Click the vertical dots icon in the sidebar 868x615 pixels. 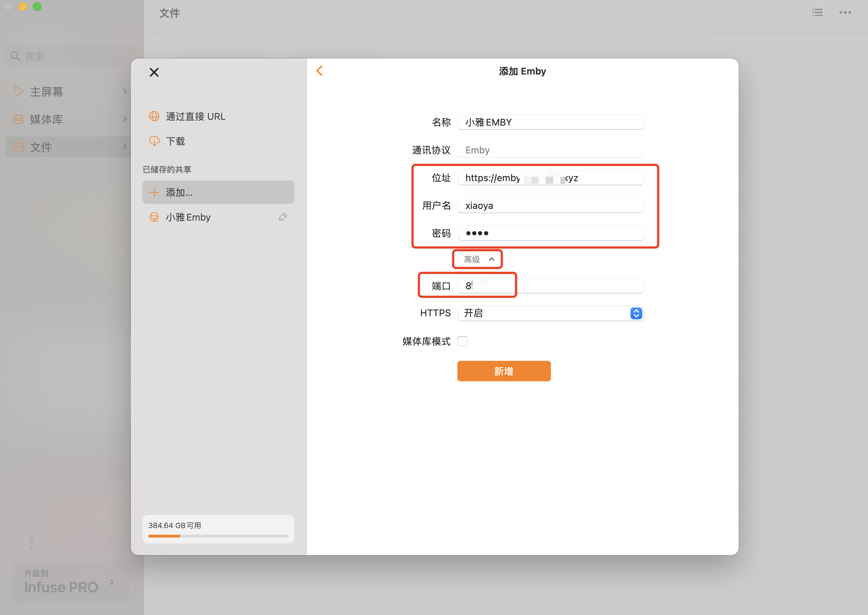[x=31, y=542]
